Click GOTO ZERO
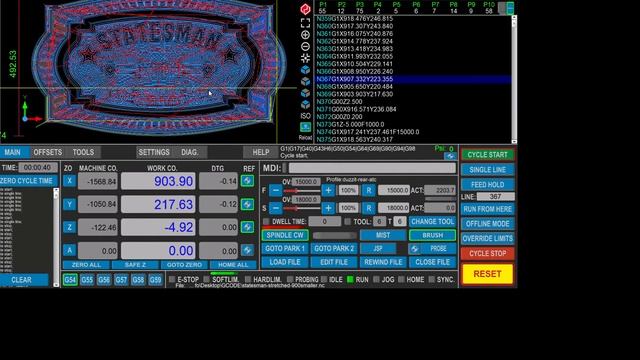The image size is (640, 360). pos(184,265)
